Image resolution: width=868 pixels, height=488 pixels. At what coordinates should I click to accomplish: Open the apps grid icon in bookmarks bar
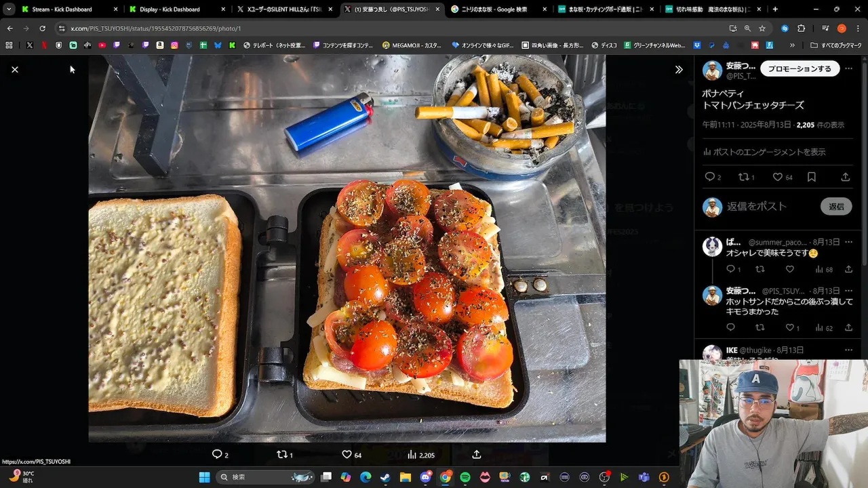(x=9, y=45)
